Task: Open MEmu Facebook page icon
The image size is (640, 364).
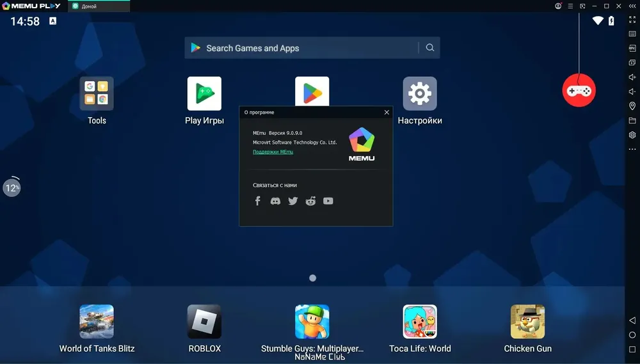Action: (257, 201)
